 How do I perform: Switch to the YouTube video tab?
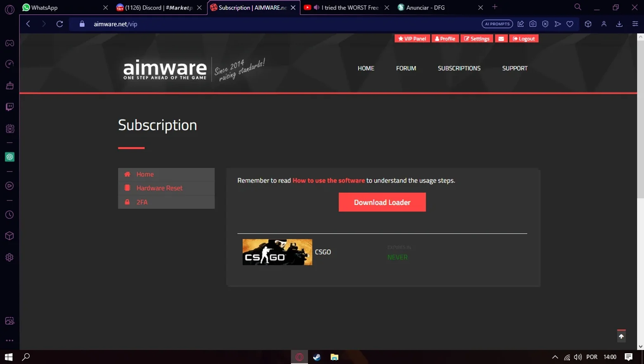point(346,7)
